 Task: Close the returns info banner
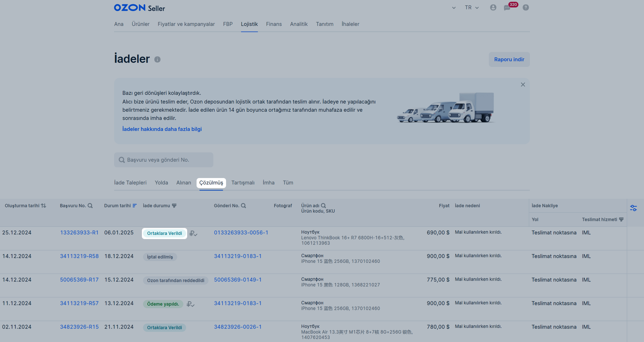coord(523,84)
